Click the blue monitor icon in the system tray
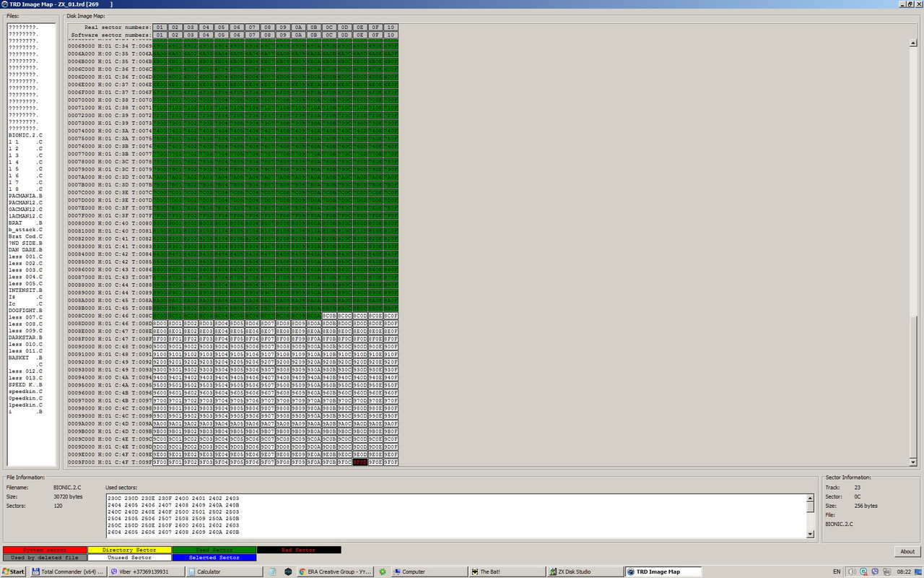This screenshot has width=924, height=578. tap(918, 571)
